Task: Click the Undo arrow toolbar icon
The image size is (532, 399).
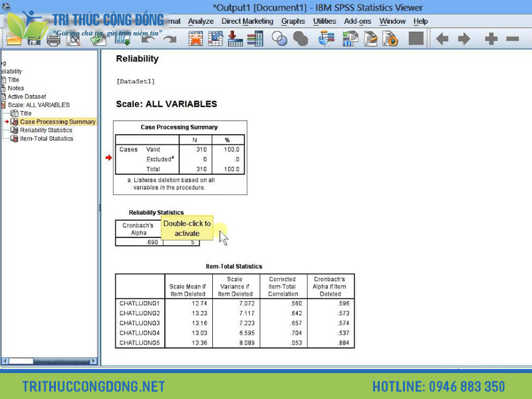Action: [148, 39]
